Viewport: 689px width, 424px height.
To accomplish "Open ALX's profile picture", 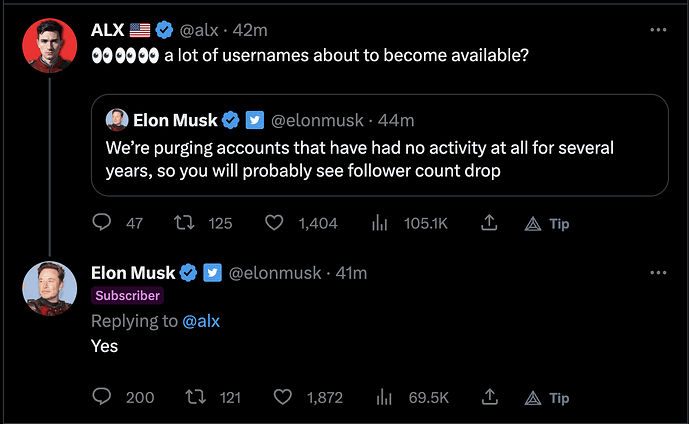I will tap(50, 46).
